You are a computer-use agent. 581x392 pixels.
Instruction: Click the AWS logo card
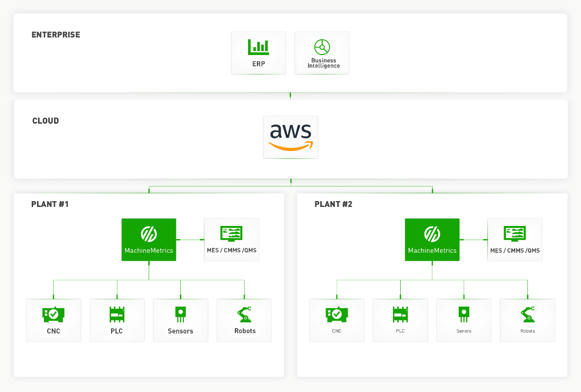pyautogui.click(x=290, y=137)
